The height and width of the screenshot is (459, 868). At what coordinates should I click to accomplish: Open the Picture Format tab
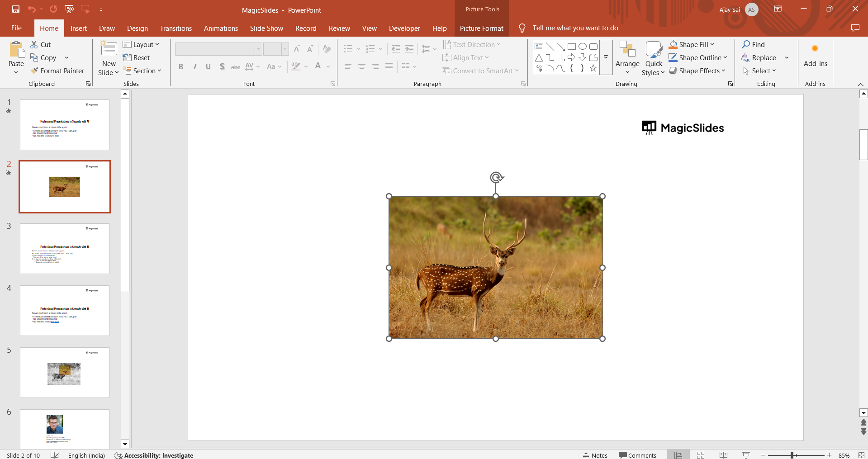tap(481, 28)
